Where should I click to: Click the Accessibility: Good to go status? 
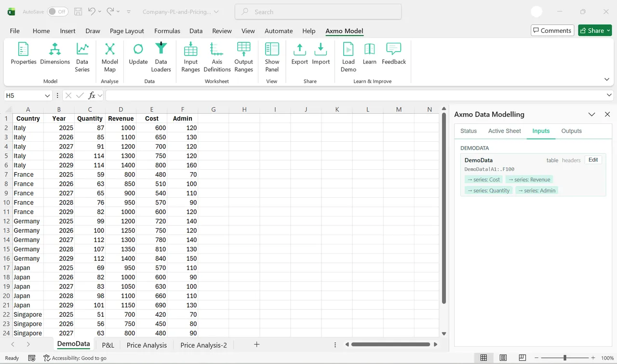[x=75, y=358]
